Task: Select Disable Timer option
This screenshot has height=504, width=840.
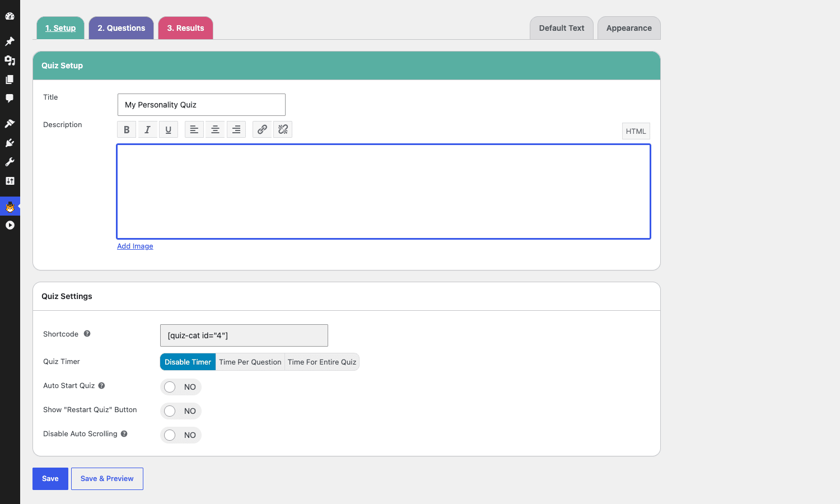Action: [188, 362]
